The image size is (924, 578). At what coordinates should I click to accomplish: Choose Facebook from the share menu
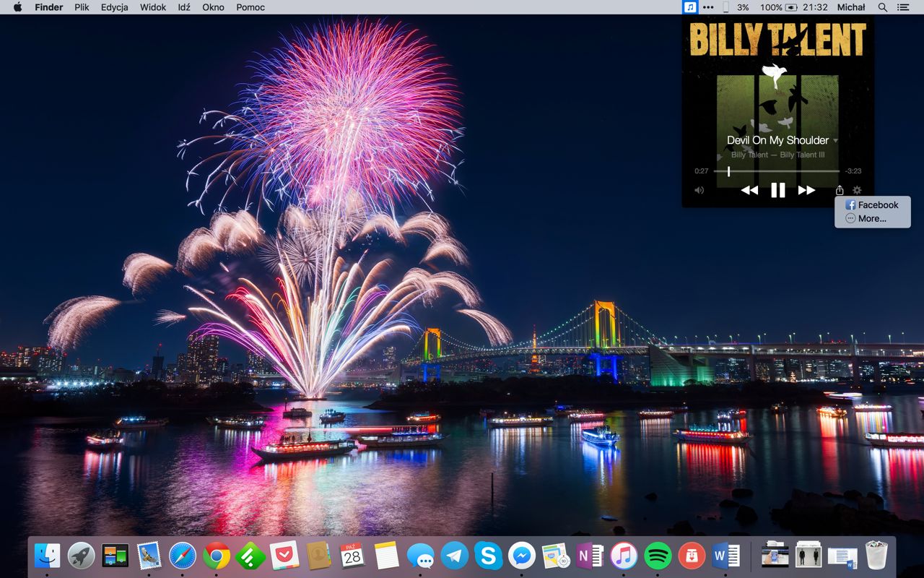click(872, 205)
